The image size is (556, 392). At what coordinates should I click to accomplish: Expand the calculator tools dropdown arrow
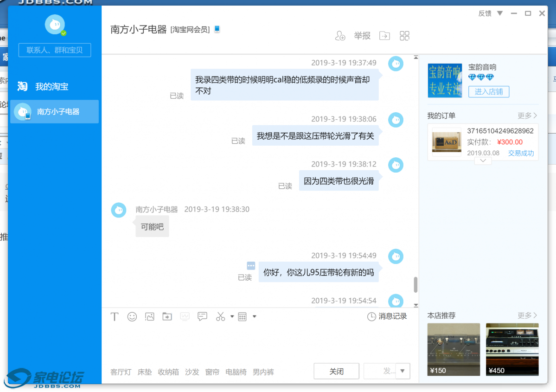pos(254,316)
